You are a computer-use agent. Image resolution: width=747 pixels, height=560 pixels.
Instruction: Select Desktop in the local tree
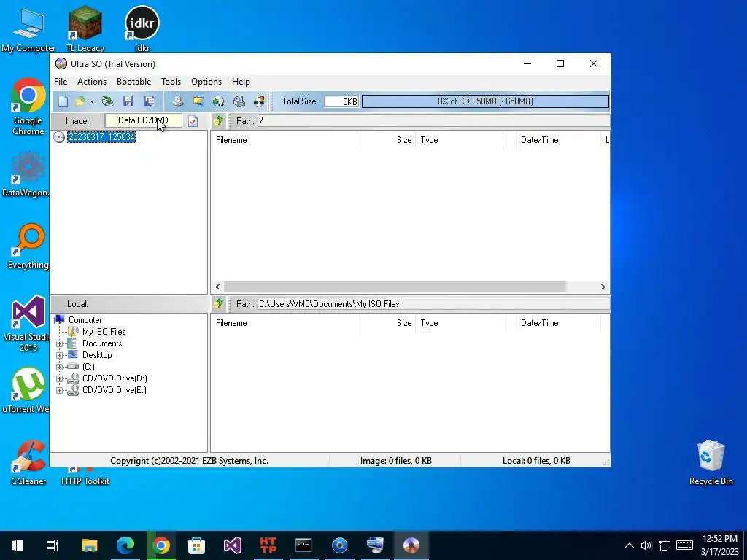[97, 355]
